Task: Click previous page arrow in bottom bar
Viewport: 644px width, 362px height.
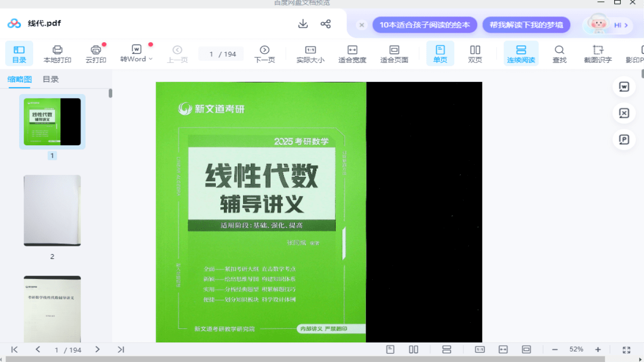Action: coord(38,349)
